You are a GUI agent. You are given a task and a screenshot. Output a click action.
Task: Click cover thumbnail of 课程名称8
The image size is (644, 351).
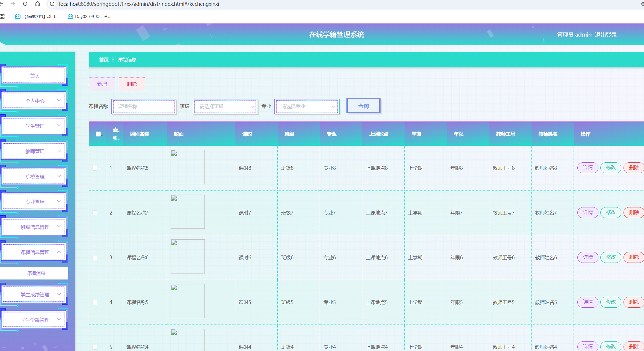(x=188, y=167)
